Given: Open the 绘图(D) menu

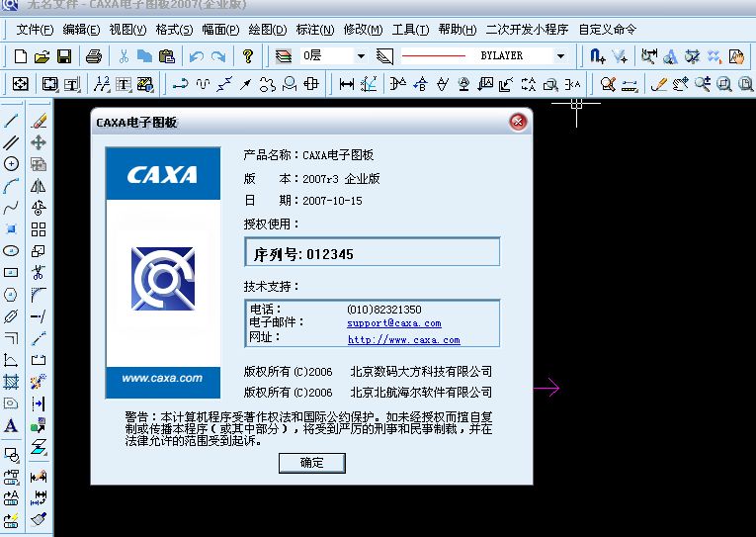Looking at the screenshot, I should tap(268, 30).
